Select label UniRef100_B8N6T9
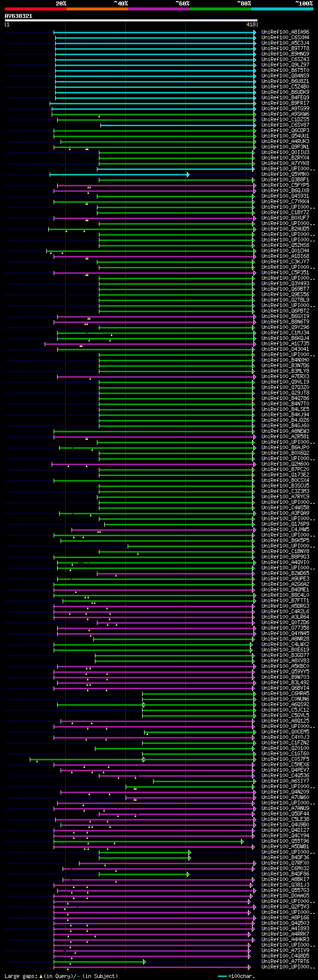Image resolution: width=318 pixels, height=980 pixels. pyautogui.click(x=285, y=322)
